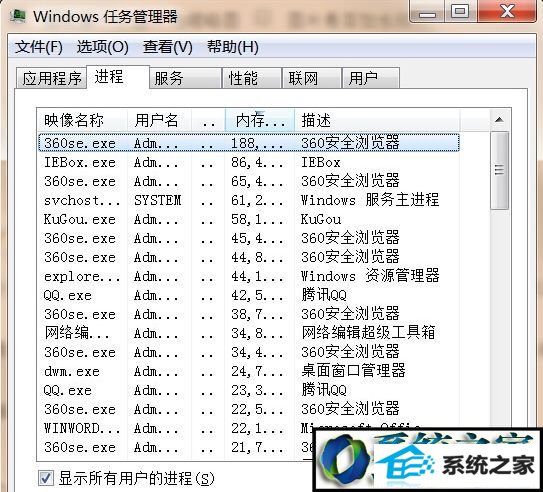Viewport: 543px width, 492px height.
Task: Select the 进程 tab
Action: coord(118,77)
